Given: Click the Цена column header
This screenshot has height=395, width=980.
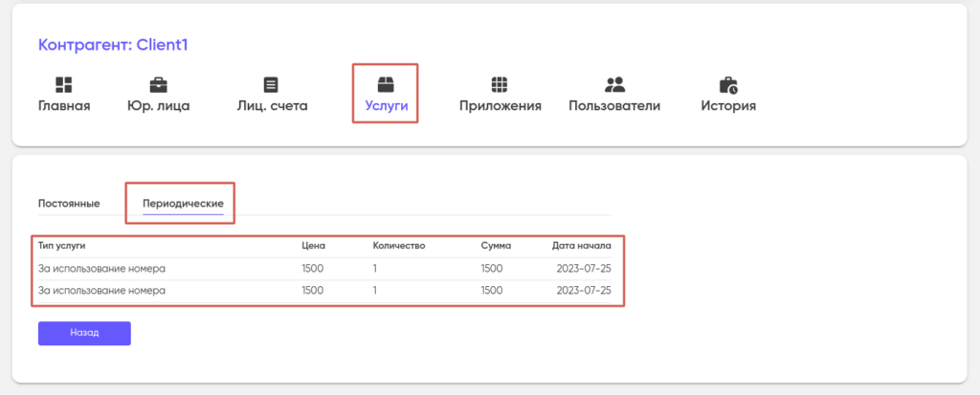Looking at the screenshot, I should (313, 246).
